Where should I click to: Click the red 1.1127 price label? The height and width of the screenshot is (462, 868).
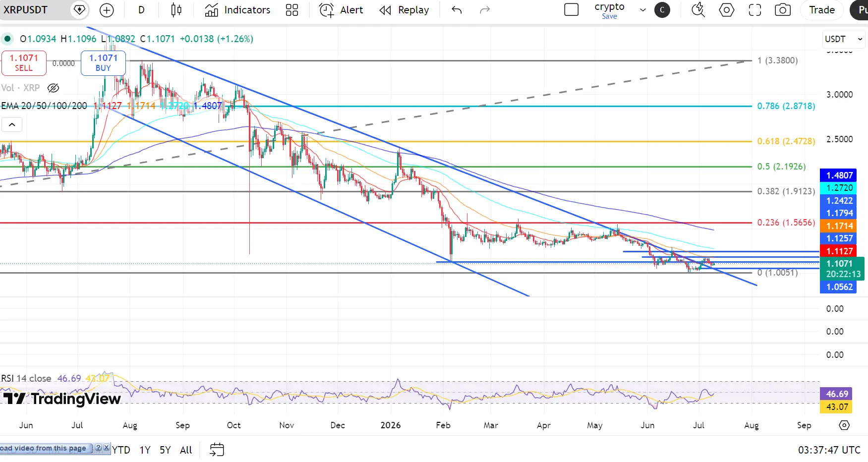tap(838, 251)
